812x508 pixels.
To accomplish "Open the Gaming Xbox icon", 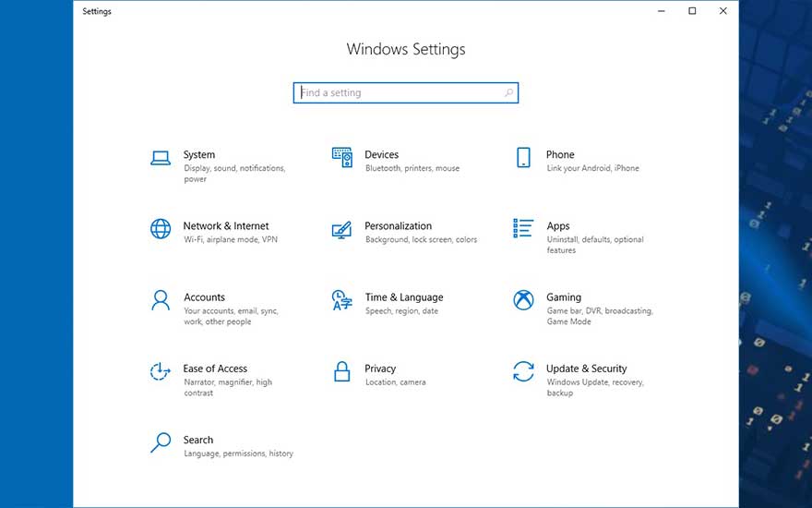I will point(523,299).
